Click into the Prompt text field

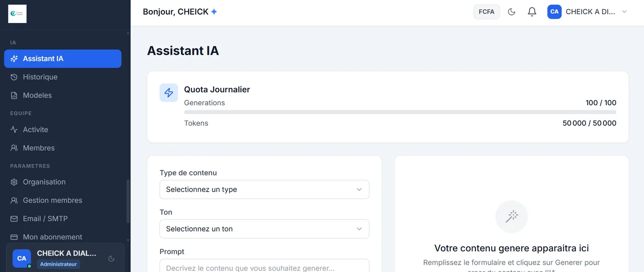coord(264,266)
